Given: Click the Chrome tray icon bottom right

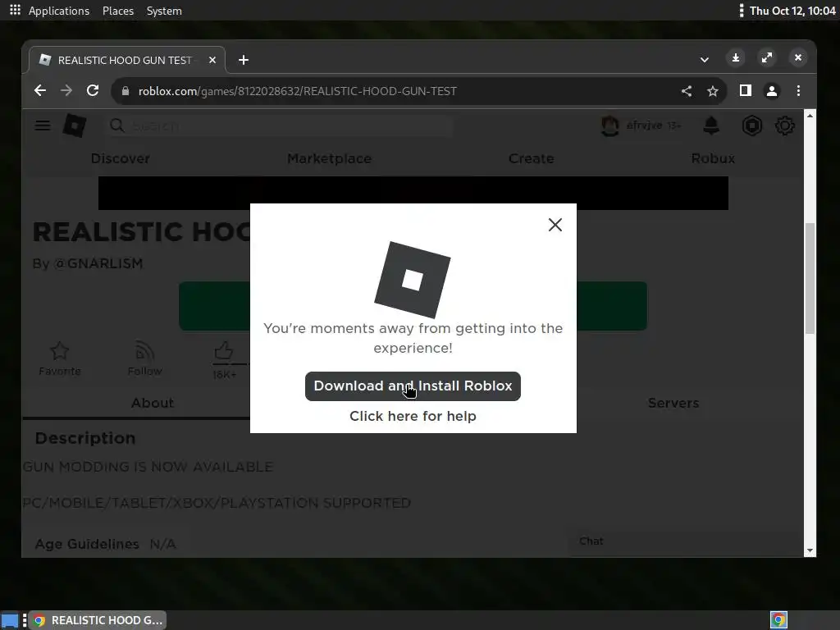Looking at the screenshot, I should (778, 620).
